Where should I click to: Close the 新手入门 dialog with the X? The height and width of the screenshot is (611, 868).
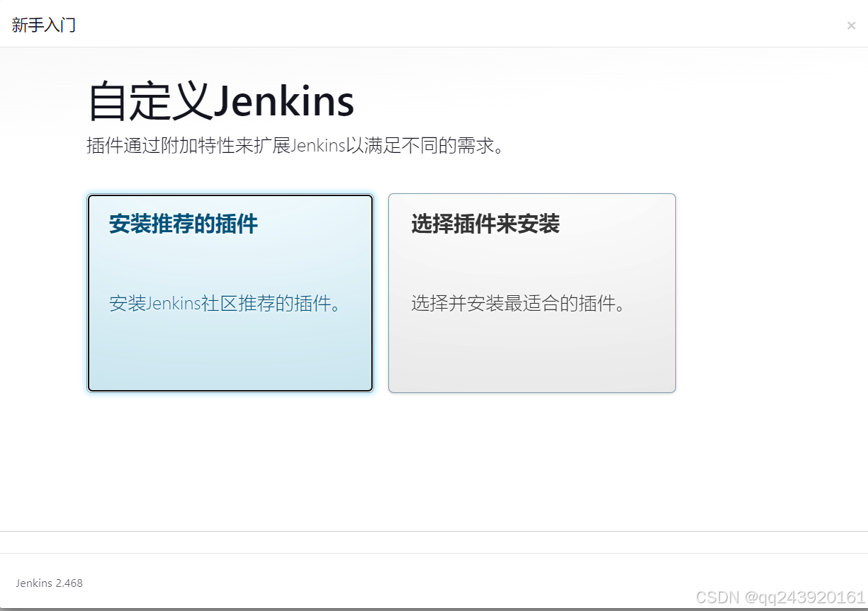coord(851,26)
